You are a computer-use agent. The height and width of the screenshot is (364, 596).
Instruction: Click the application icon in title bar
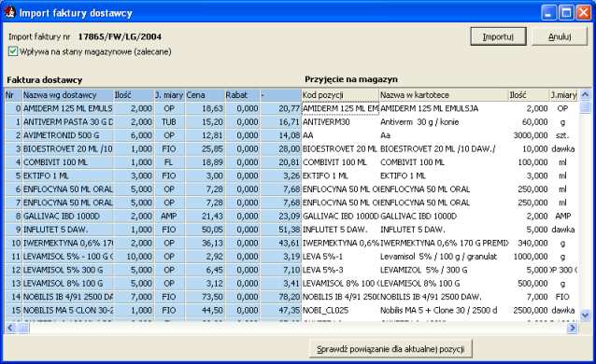click(10, 12)
